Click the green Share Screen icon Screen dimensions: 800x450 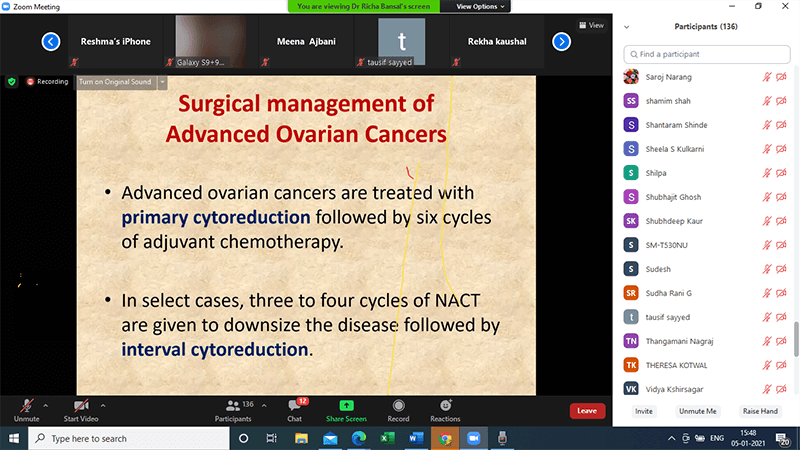click(x=346, y=405)
